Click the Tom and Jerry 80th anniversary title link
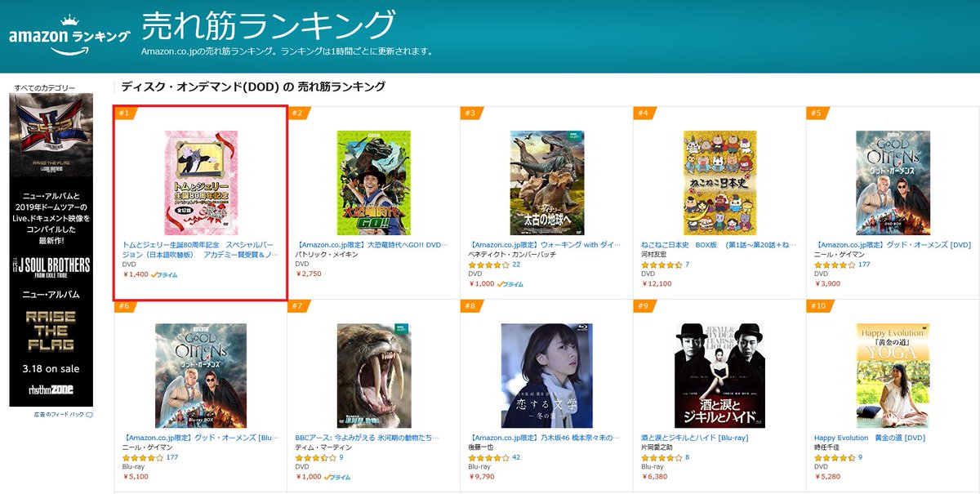Image resolution: width=980 pixels, height=494 pixels. (200, 249)
